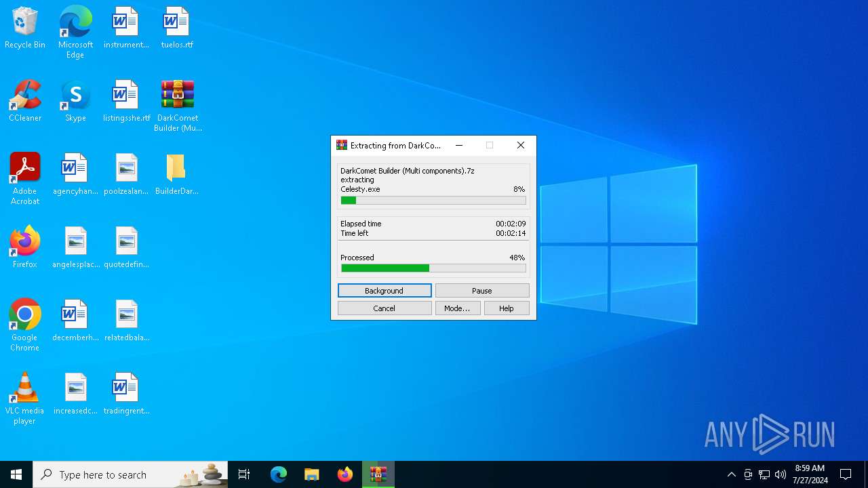Open the Firefox desktop shortcut
The width and height of the screenshot is (868, 488).
point(25,248)
